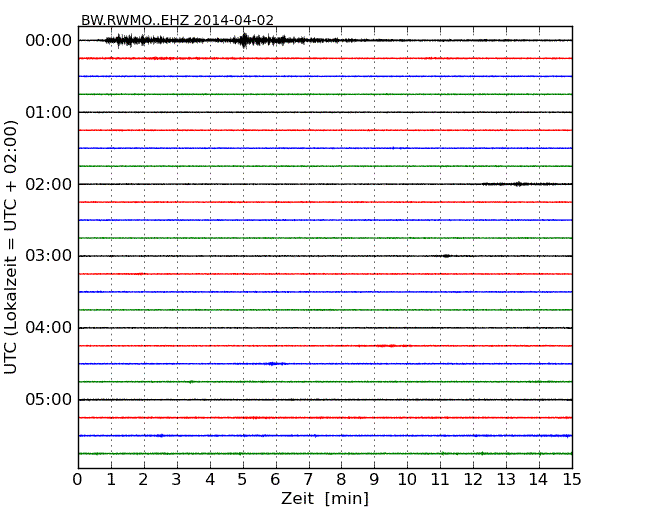Click x-axis tick label 1
Viewport: 650px width, 520px height.
pos(111,480)
